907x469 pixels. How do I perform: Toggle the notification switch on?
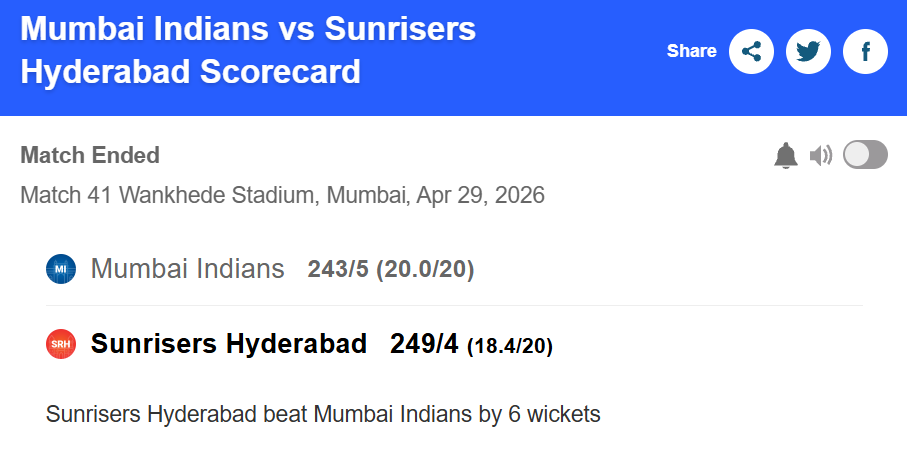tap(865, 155)
